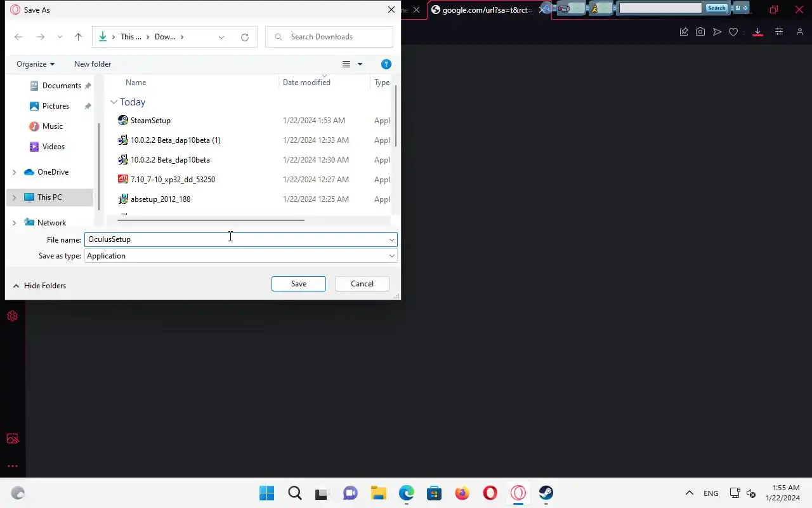812x508 pixels.
Task: Select This PC in the sidebar
Action: [49, 197]
